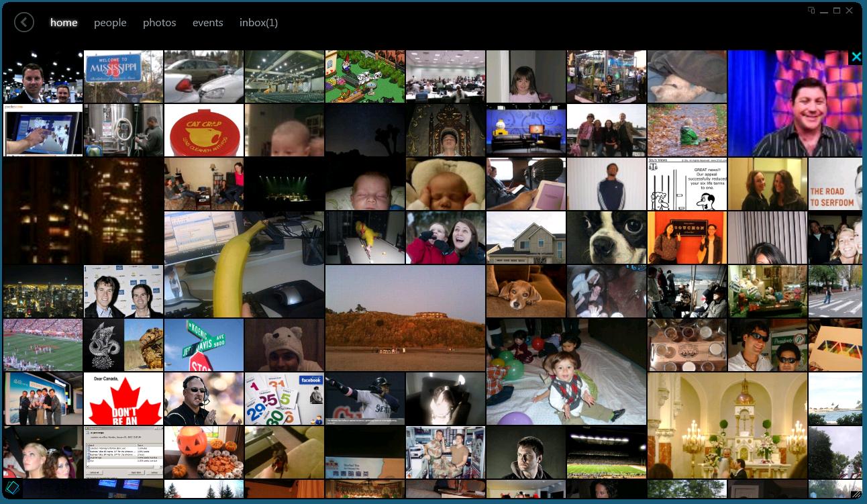View the baseball batter photo
Viewport: 867px width, 504px height.
click(365, 399)
